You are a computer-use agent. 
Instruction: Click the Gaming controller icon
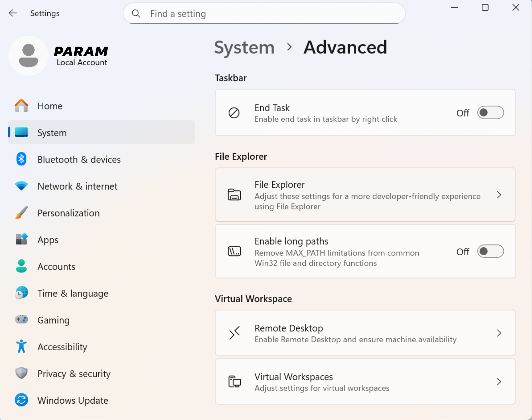point(21,320)
